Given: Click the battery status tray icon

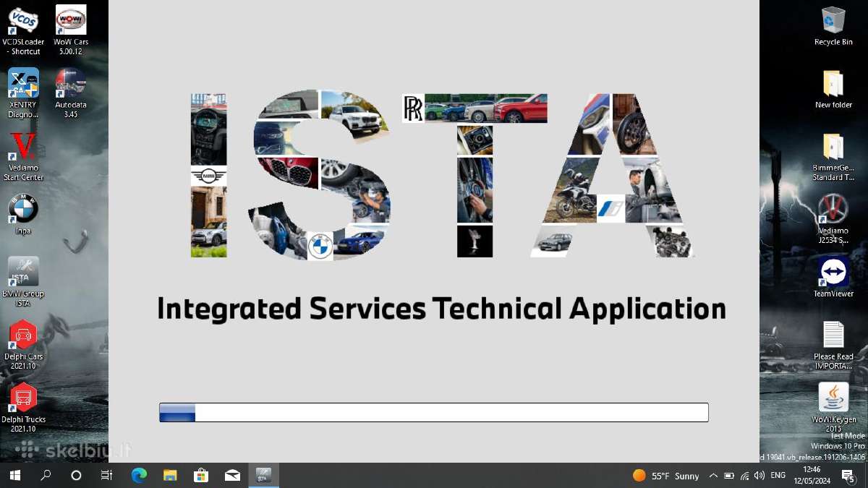Looking at the screenshot, I should tap(729, 476).
